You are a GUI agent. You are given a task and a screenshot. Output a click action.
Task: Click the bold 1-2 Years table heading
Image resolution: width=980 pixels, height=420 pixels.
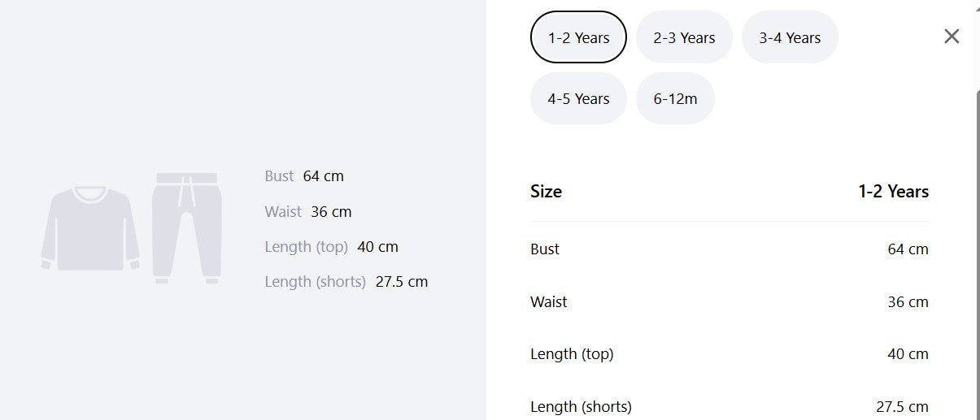pos(893,192)
